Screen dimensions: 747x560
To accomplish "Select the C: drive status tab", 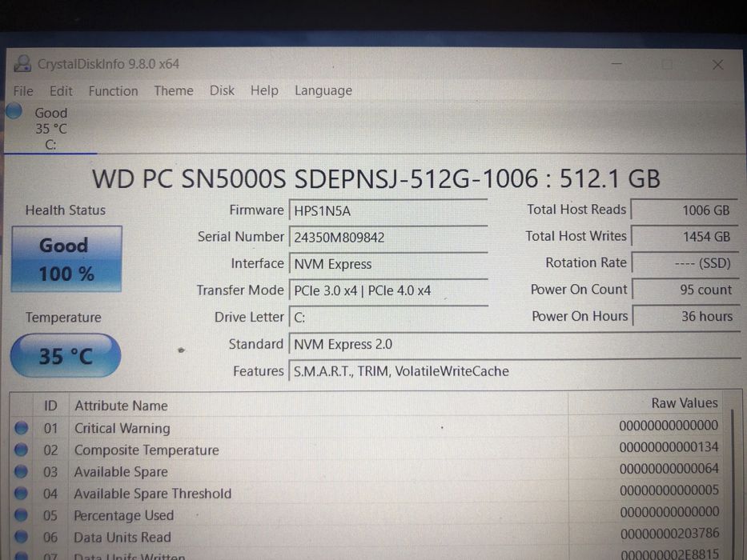I will tap(50, 129).
